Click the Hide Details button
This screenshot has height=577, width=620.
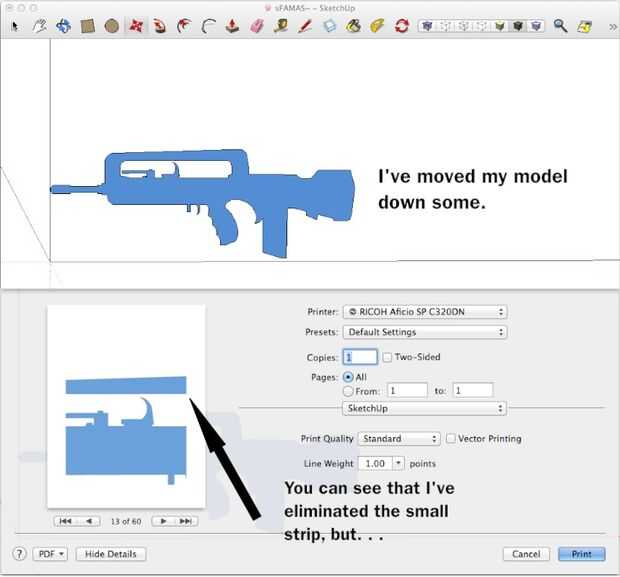tap(111, 554)
